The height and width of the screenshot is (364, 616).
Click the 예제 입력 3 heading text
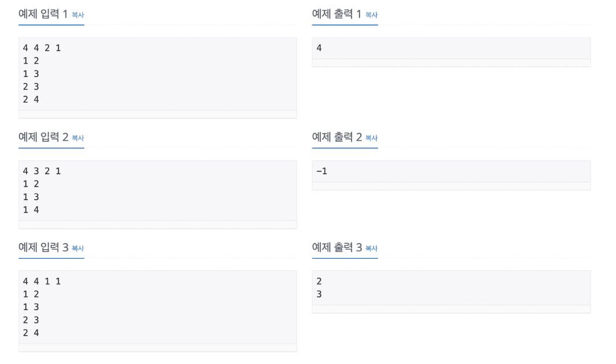(43, 248)
